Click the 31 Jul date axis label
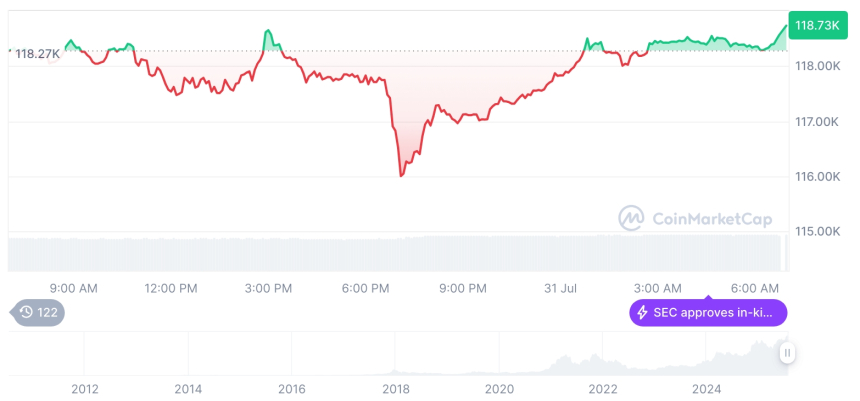The image size is (860, 401). tap(562, 288)
